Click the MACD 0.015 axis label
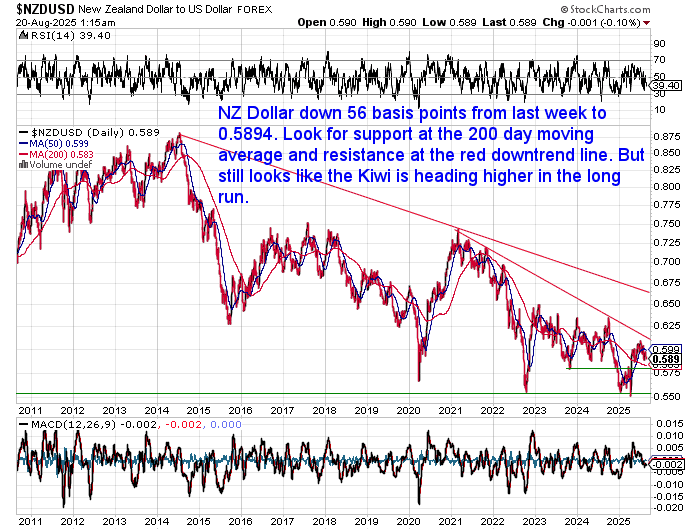700x530 pixels. (x=670, y=424)
